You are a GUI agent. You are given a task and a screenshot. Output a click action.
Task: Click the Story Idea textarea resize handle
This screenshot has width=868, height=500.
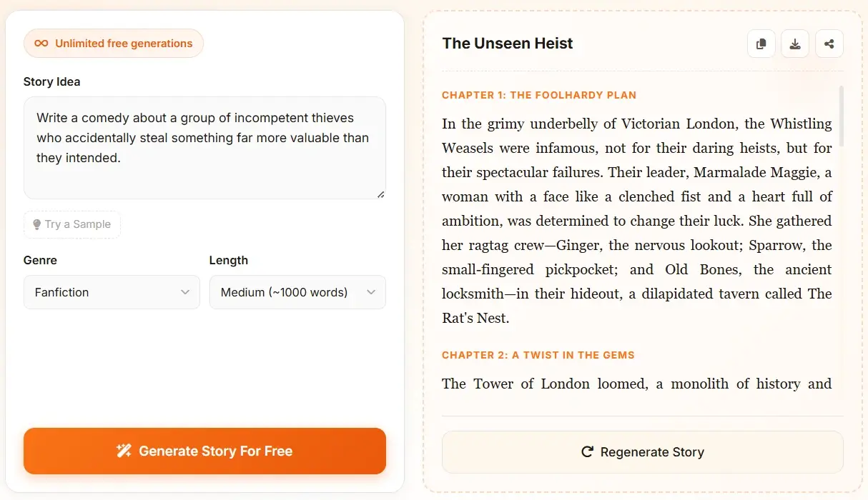coord(380,194)
